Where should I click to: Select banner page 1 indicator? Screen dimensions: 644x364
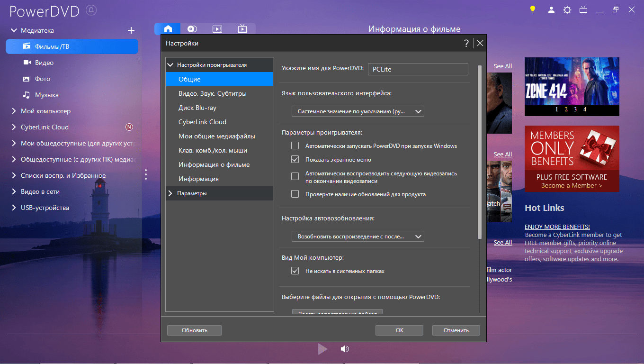(557, 109)
